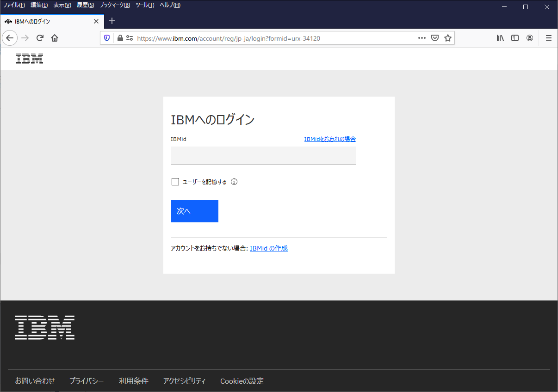Open the ブックマーク menu
Viewport: 558px width, 392px height.
(x=115, y=5)
